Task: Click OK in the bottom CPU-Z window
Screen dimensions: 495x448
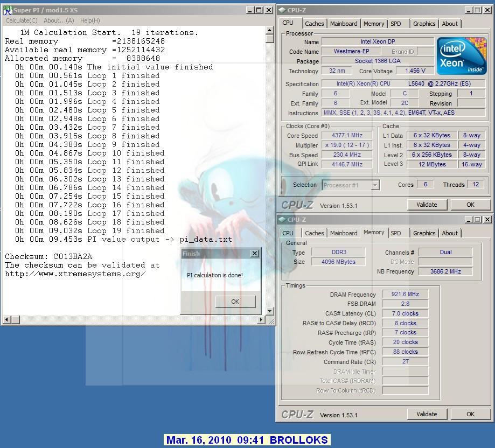Action: tap(470, 414)
